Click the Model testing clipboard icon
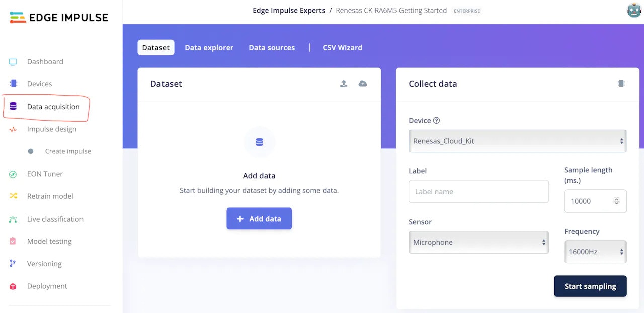The image size is (644, 313). coord(13,241)
